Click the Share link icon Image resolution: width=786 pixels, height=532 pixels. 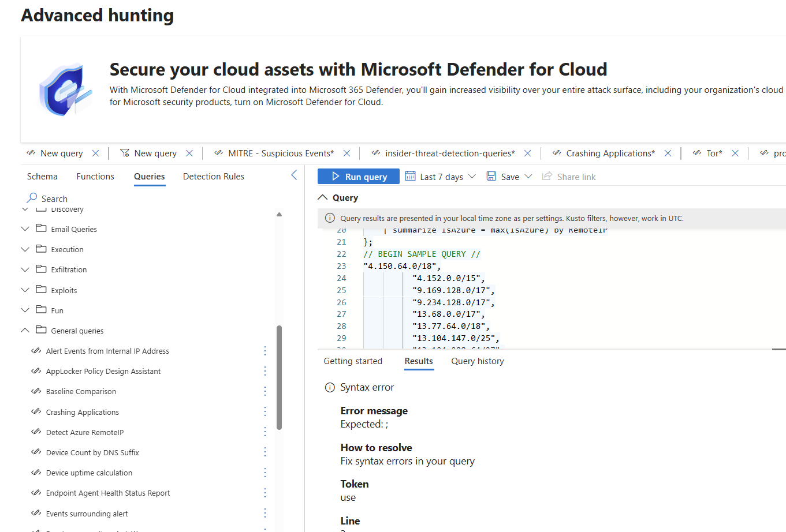[x=546, y=176]
